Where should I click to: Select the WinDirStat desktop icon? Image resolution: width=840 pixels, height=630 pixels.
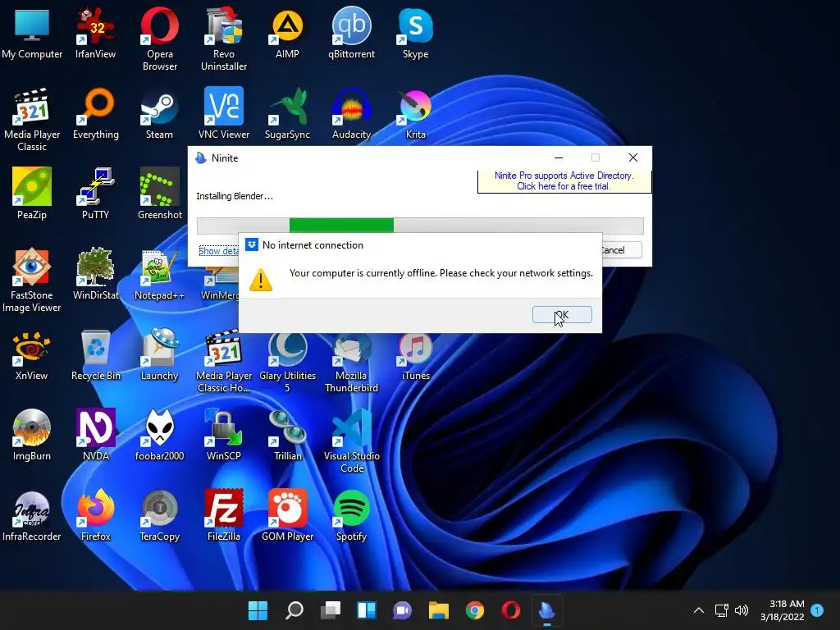95,274
